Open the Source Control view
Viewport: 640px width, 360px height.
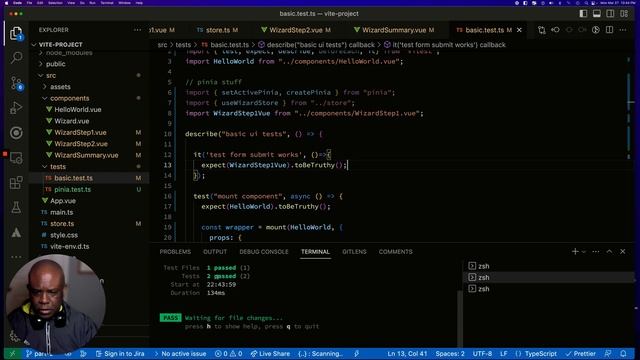coord(16,83)
